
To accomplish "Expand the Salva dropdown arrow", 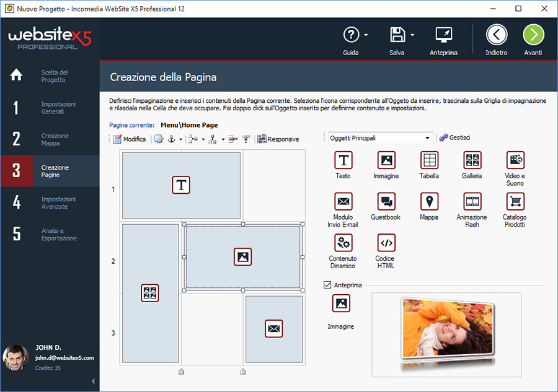I will tap(412, 35).
